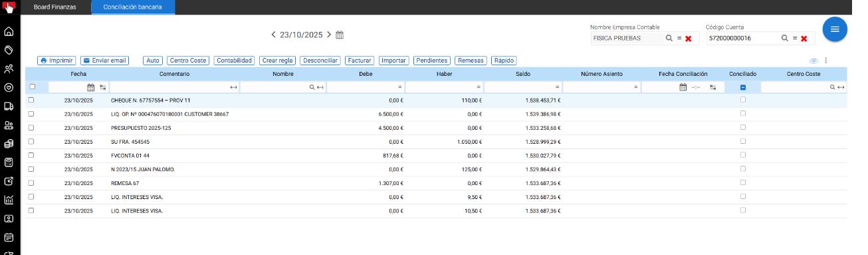Switch to Board Finanzas tab
This screenshot has width=868, height=255.
pyautogui.click(x=55, y=7)
